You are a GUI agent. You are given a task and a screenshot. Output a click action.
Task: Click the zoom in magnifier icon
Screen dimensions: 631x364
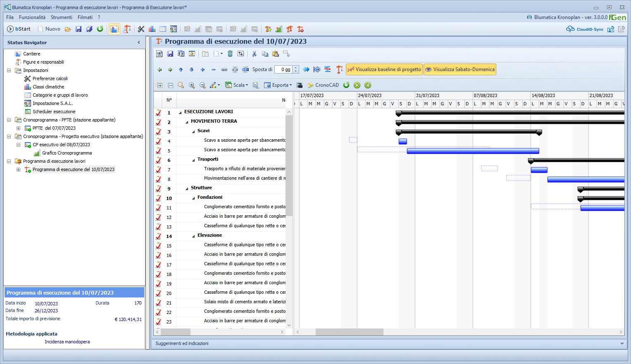tap(192, 85)
